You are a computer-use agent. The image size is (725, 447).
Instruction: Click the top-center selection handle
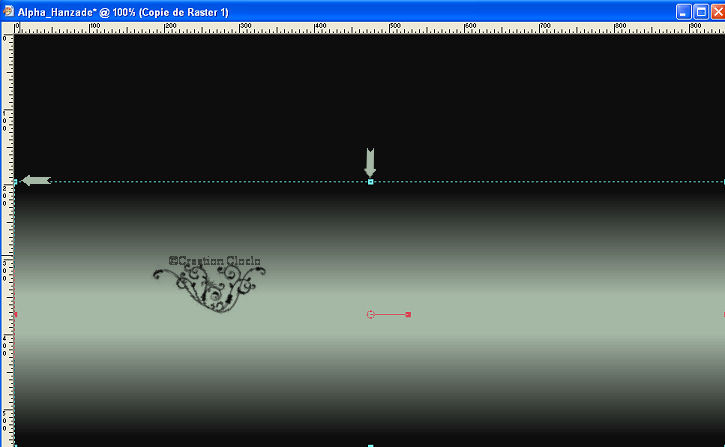[x=370, y=182]
